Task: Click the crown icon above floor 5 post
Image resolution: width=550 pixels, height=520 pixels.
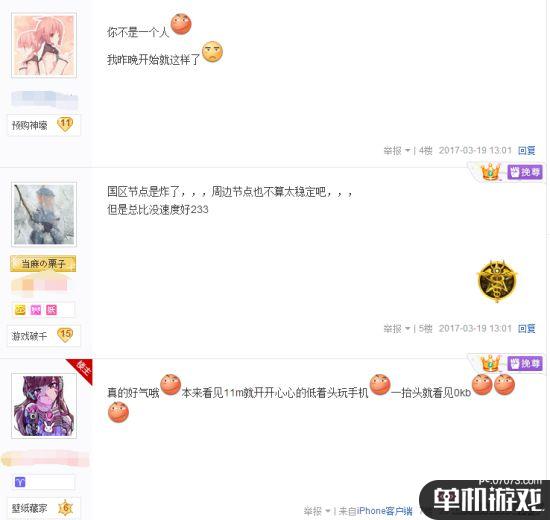Action: click(x=490, y=172)
